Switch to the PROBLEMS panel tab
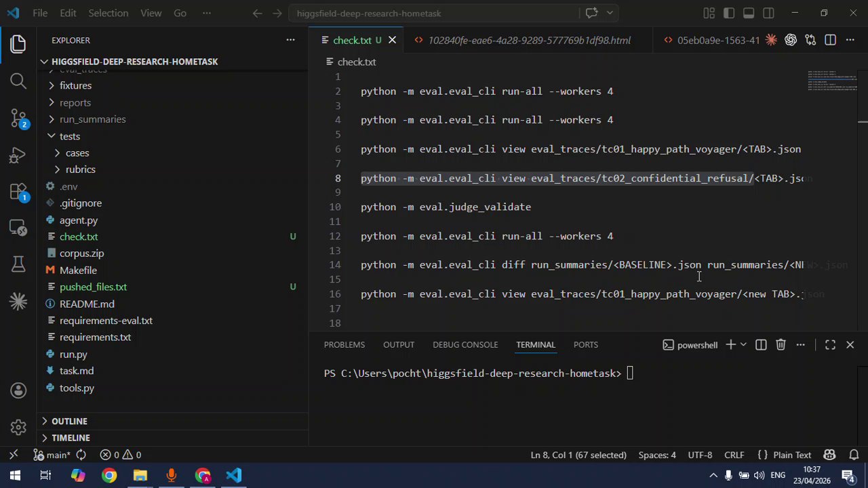868x488 pixels. (x=344, y=345)
